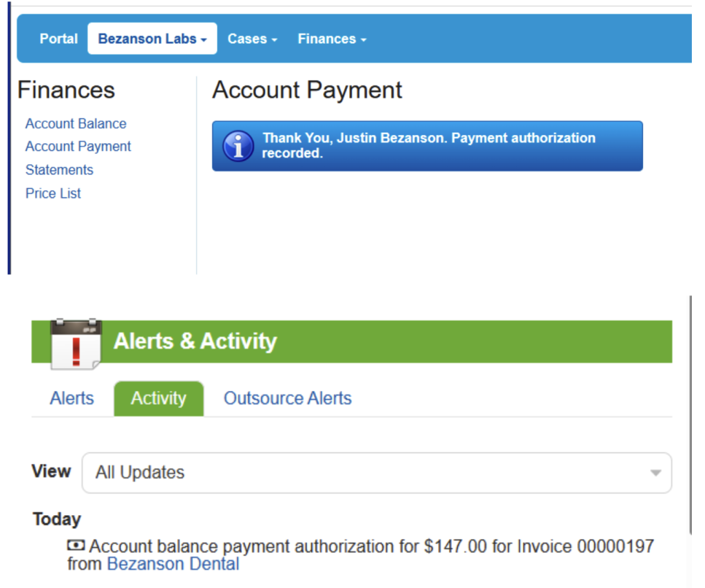Open the View All Updates combo box
Viewport: 705px width, 588px height.
pos(377,472)
